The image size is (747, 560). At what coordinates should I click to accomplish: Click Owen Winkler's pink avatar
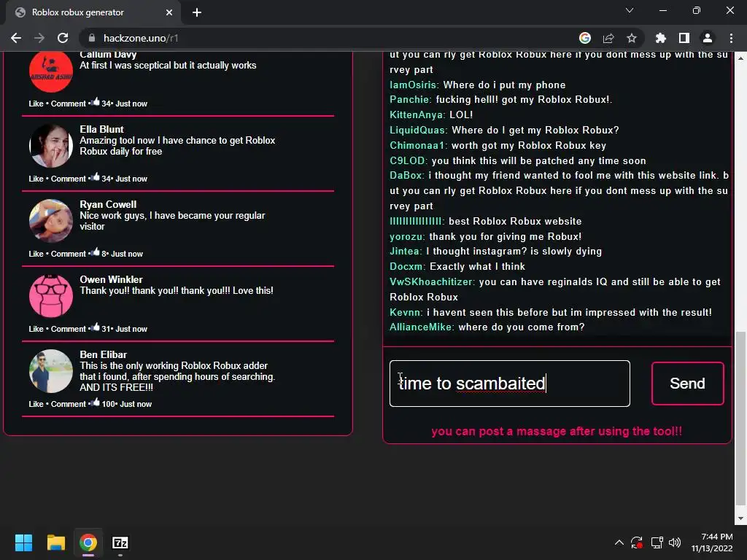point(51,296)
